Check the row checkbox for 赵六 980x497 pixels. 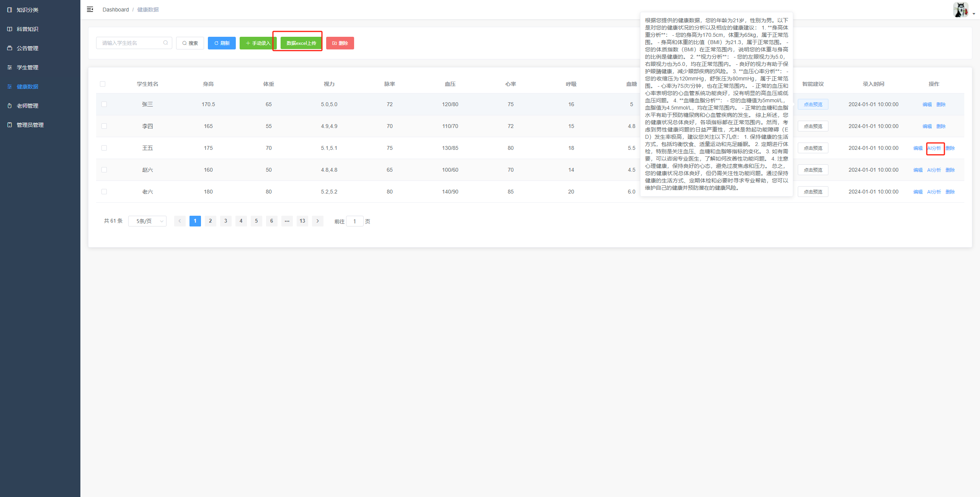pos(104,170)
